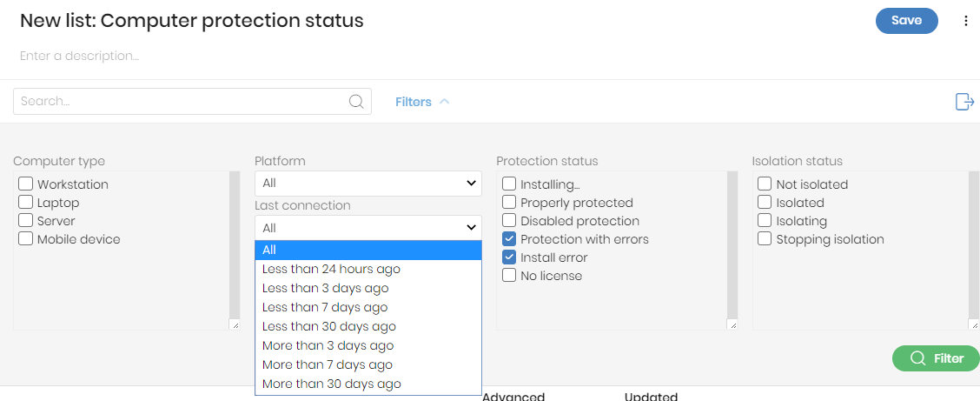Click the magnifier icon in search box
This screenshot has width=980, height=401.
pos(356,102)
